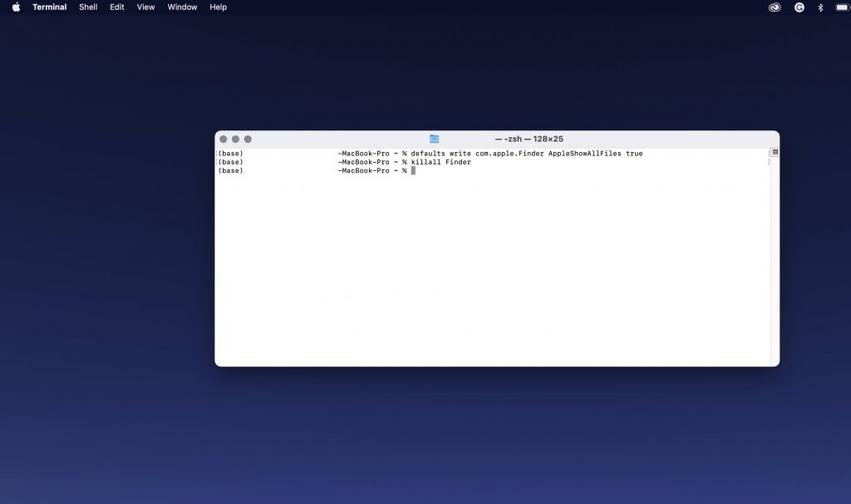
Task: Open the Shell menu
Action: pyautogui.click(x=88, y=7)
